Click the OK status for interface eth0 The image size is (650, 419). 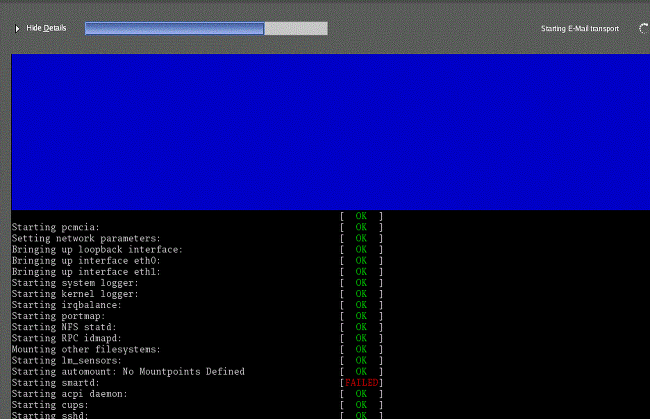[x=361, y=261]
